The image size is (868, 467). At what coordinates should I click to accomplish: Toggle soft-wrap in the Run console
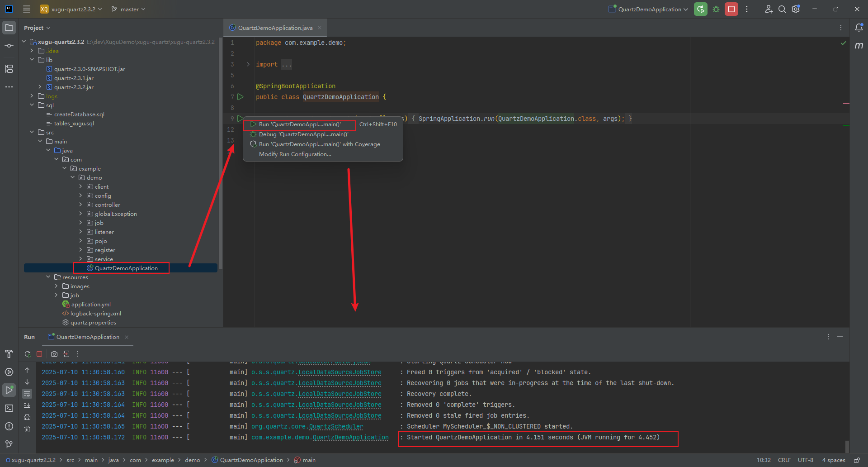click(x=27, y=394)
